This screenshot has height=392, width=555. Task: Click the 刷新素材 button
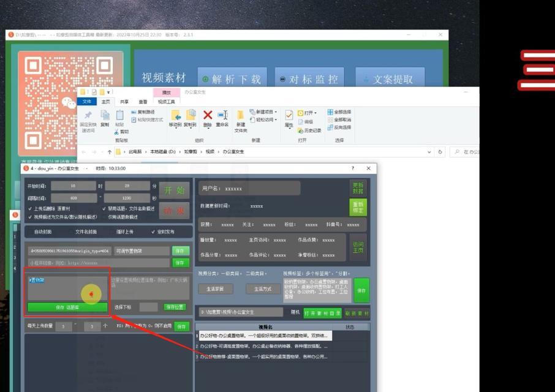[357, 313]
